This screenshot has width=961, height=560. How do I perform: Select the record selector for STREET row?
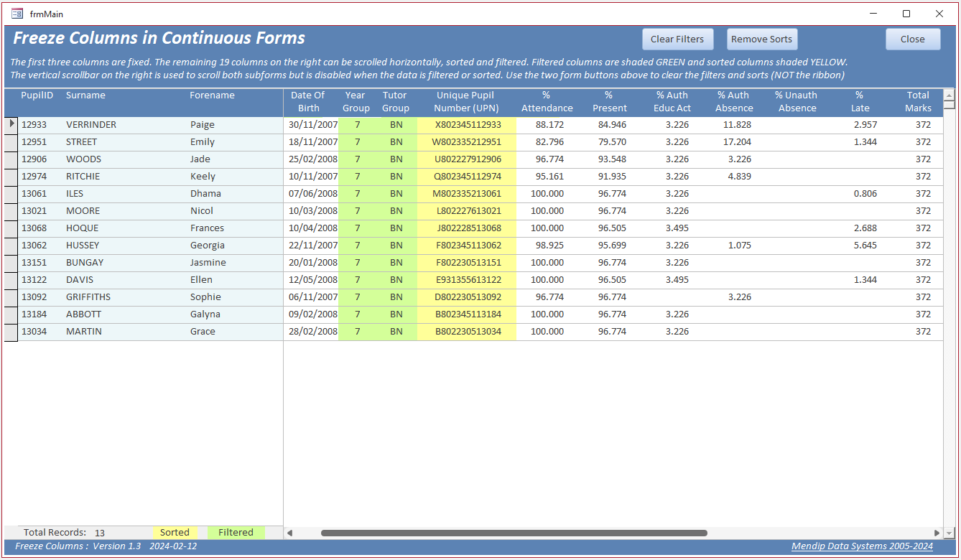click(11, 141)
